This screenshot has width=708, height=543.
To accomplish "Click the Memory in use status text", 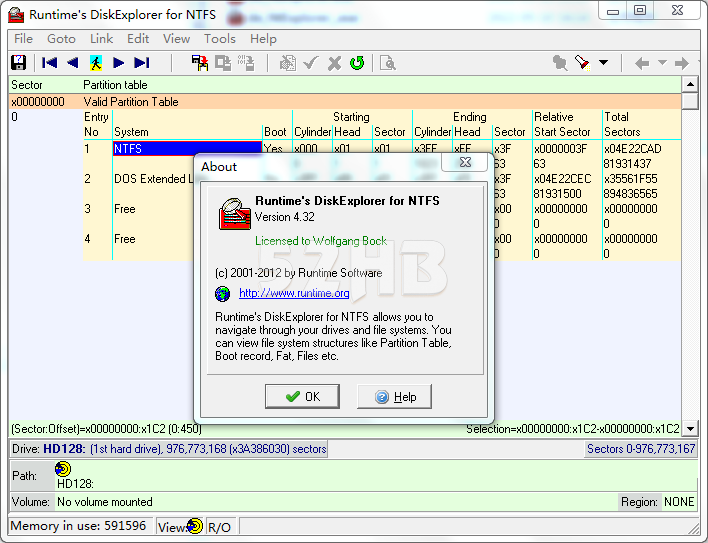I will click(78, 526).
